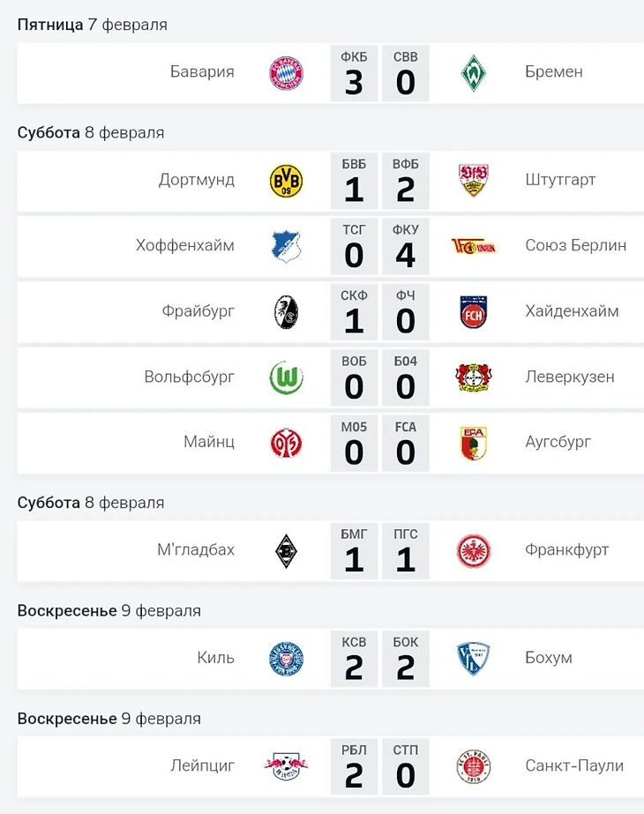Image resolution: width=644 pixels, height=814 pixels.
Task: Select the Пятница 7 февраля date header
Action: coord(93,25)
